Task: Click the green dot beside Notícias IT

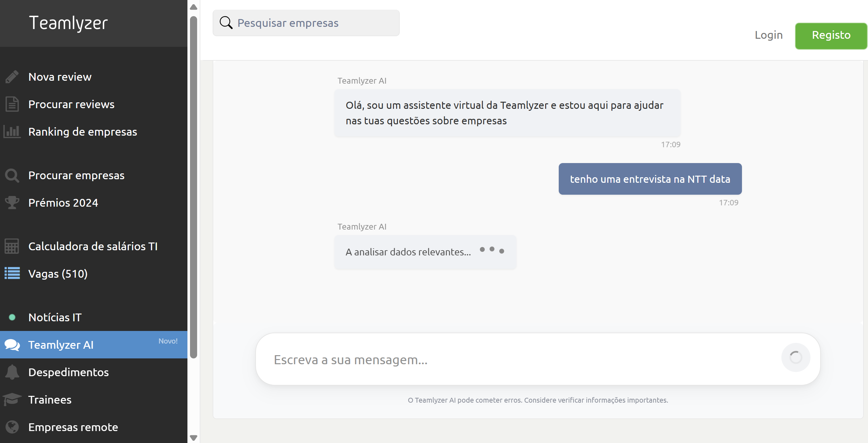Action: [x=12, y=317]
